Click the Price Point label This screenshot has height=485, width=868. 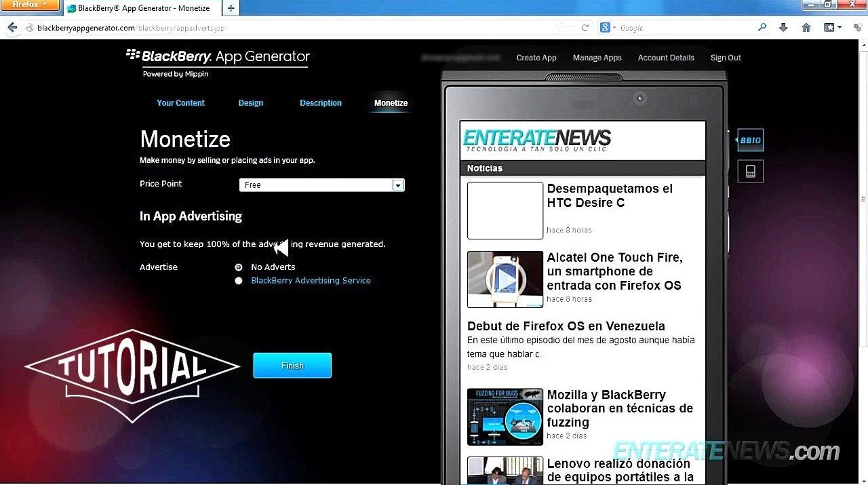tap(161, 184)
